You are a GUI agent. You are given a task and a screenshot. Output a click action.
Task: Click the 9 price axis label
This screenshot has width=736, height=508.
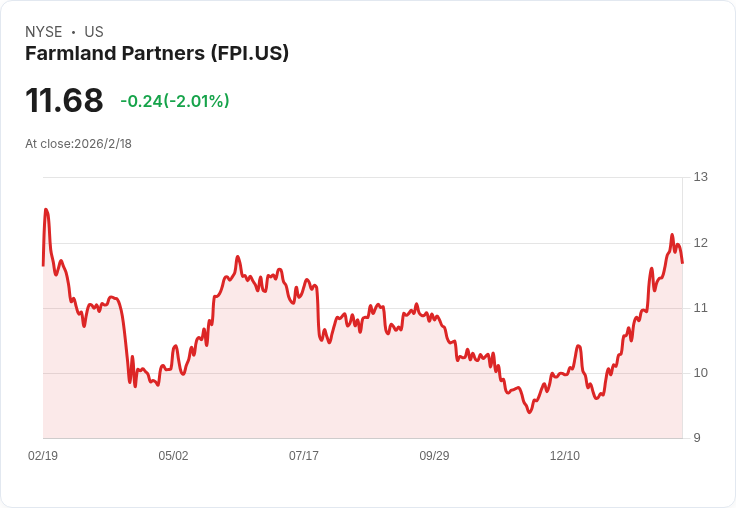(697, 438)
